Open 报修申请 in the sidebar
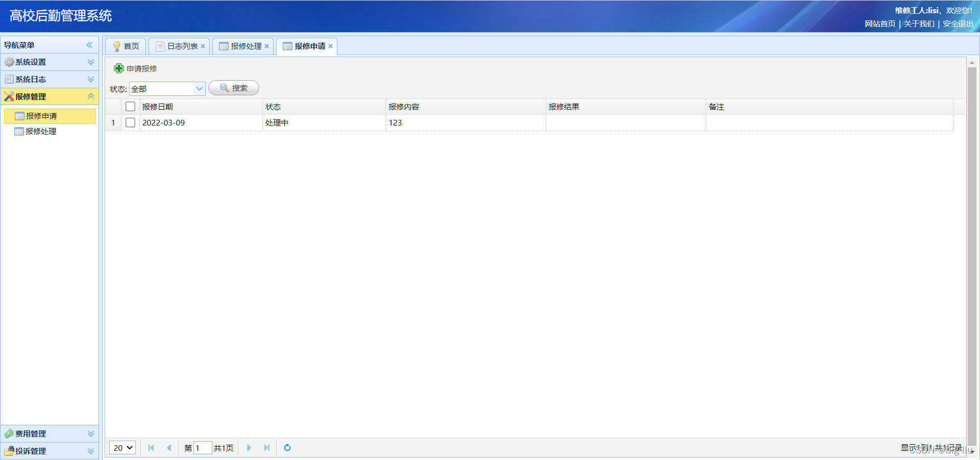Screen dimensions: 980x460 click(50, 116)
